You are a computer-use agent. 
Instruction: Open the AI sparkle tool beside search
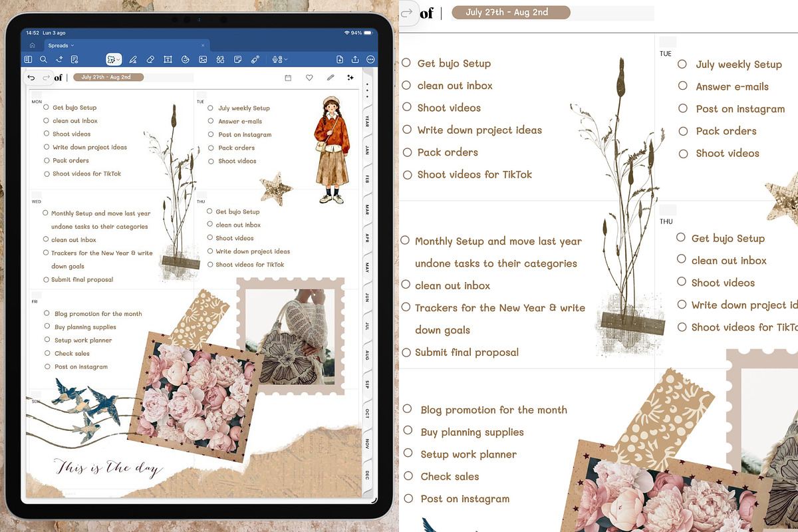[x=59, y=59]
